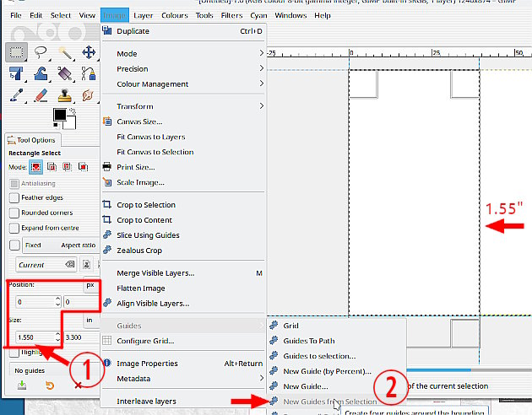The width and height of the screenshot is (532, 415).
Task: Choose Crop to Selection
Action: click(x=183, y=205)
